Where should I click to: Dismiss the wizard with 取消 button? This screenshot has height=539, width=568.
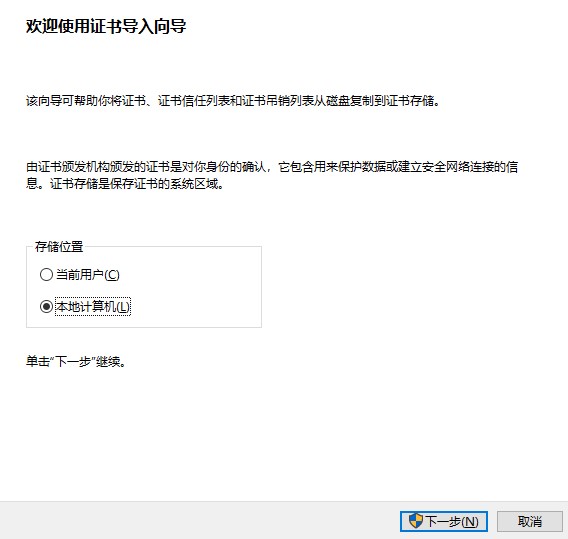[530, 521]
